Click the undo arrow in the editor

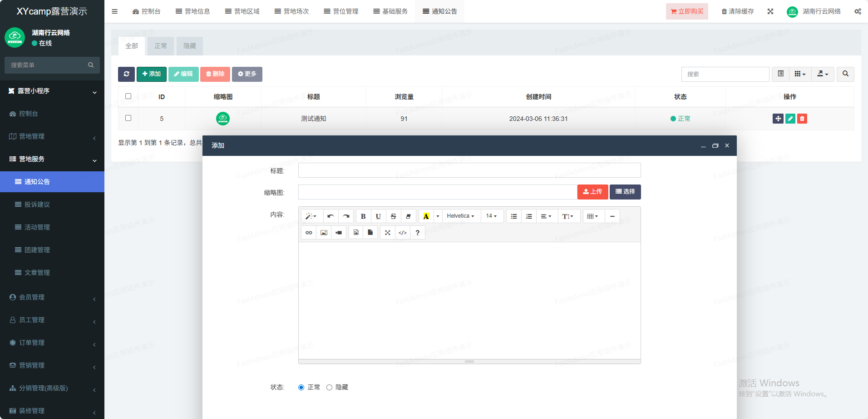[330, 216]
